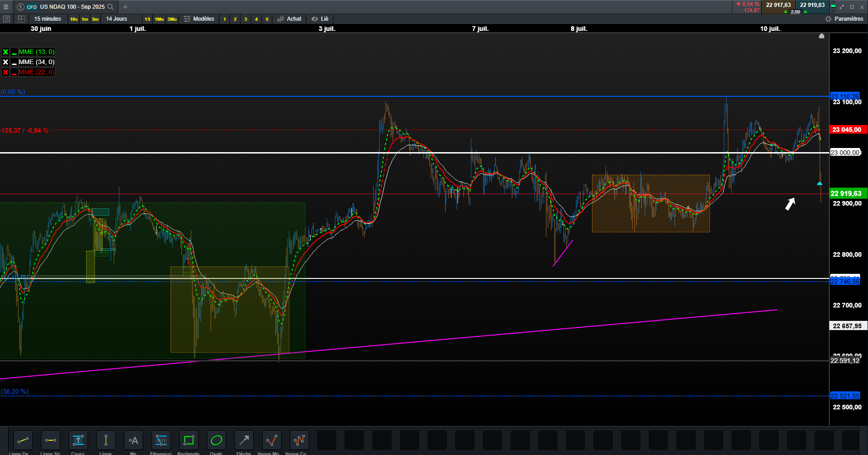Toggle the Lié linked mode
The image size is (868, 455).
[320, 19]
